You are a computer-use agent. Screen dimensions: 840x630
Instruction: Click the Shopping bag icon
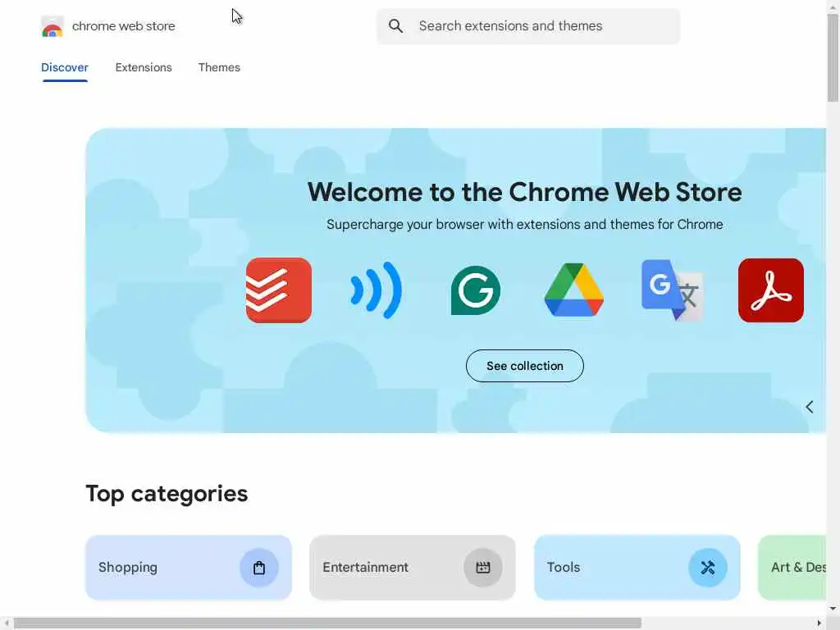[x=258, y=568]
